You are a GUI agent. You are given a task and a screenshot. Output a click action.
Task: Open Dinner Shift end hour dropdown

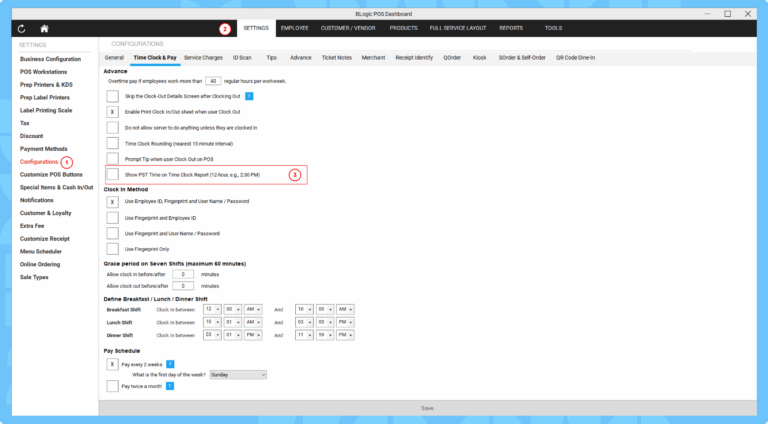[x=304, y=335]
